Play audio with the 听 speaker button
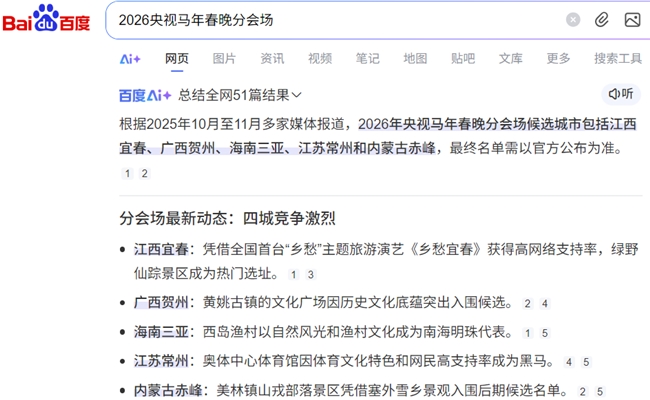The image size is (650, 400). tap(621, 94)
